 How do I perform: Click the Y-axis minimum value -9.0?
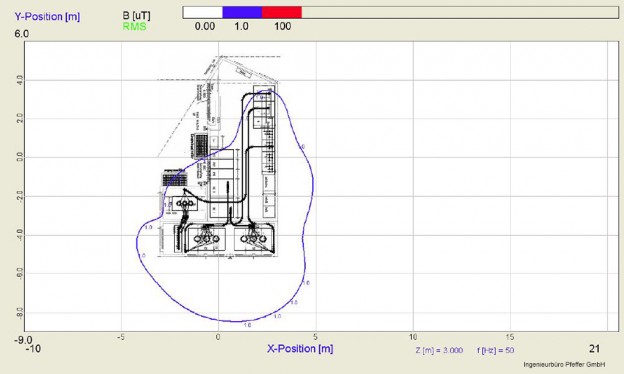tap(23, 341)
